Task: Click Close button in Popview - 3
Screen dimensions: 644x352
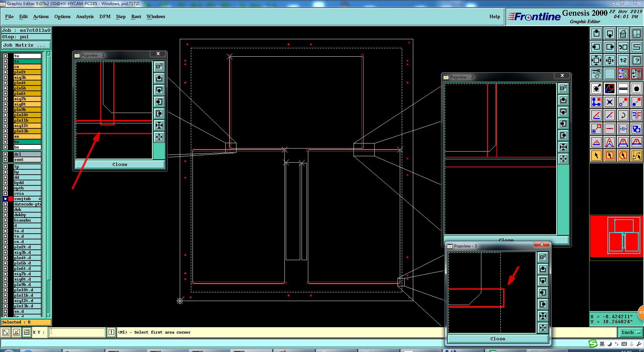Action: (498, 339)
